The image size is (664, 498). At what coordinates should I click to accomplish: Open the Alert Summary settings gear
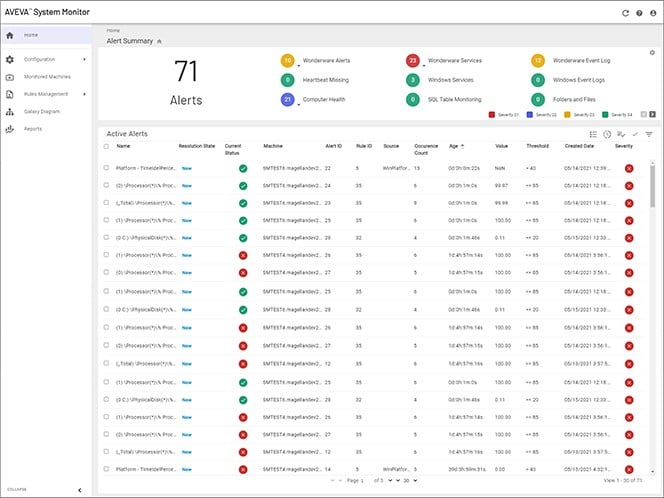pyautogui.click(x=652, y=52)
